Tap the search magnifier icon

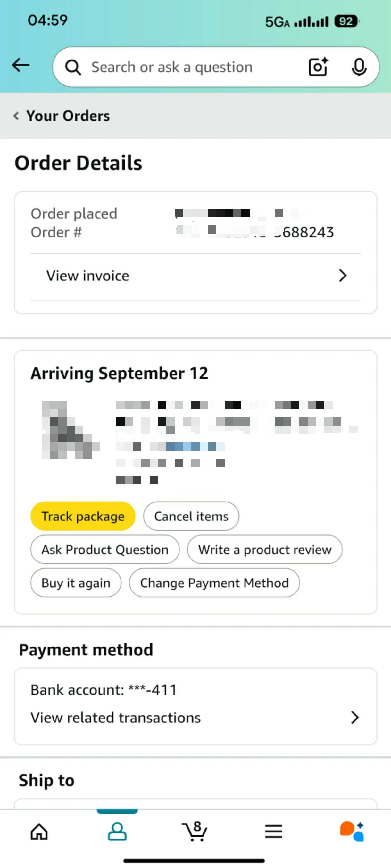73,67
